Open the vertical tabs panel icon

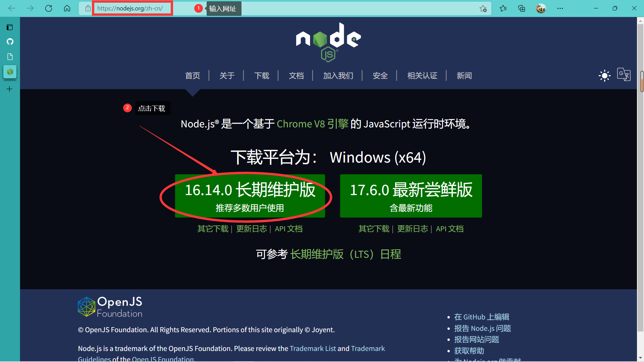10,27
